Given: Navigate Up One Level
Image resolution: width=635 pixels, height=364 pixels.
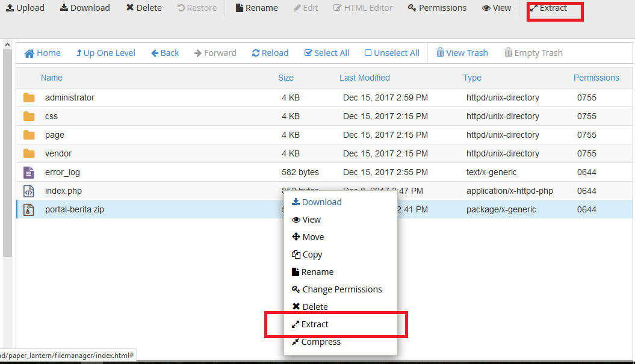Looking at the screenshot, I should tap(105, 53).
